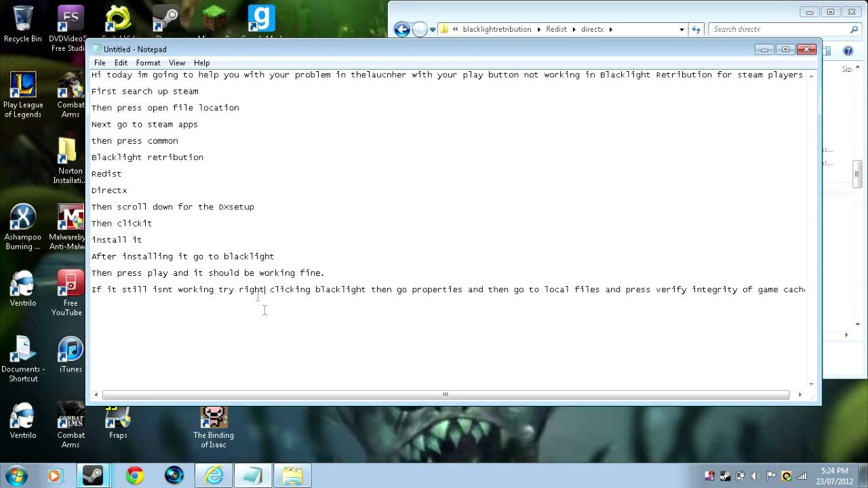Image resolution: width=868 pixels, height=488 pixels.
Task: Click the Explorer help question mark icon
Action: click(848, 51)
